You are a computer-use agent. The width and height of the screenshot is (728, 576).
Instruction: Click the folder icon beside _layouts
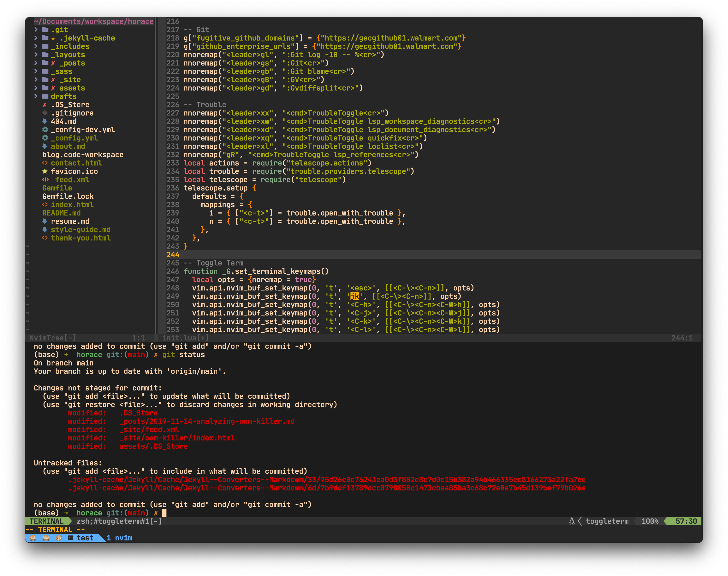(x=45, y=55)
